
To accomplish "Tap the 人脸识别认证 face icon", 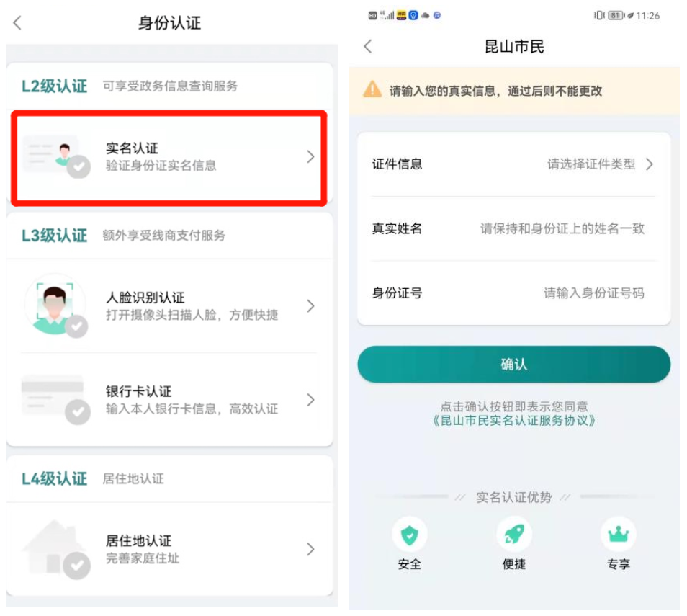I will (55, 305).
